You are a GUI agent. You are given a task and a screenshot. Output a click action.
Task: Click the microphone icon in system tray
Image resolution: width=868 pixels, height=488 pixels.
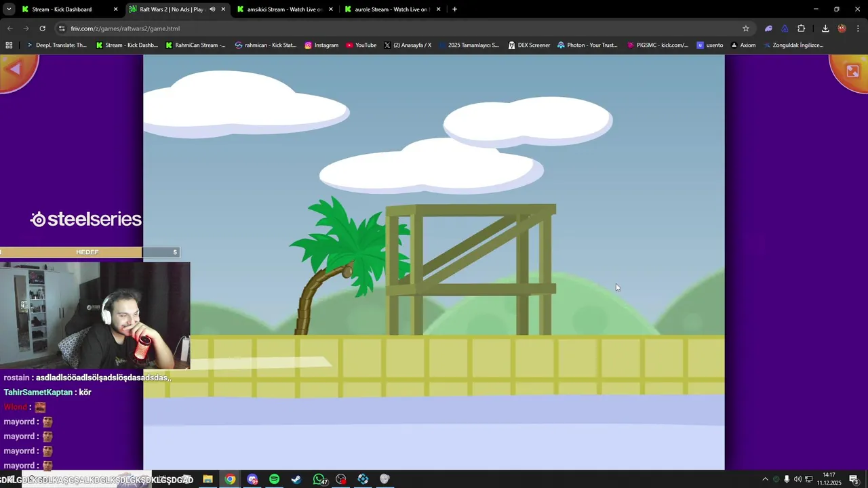click(x=787, y=479)
